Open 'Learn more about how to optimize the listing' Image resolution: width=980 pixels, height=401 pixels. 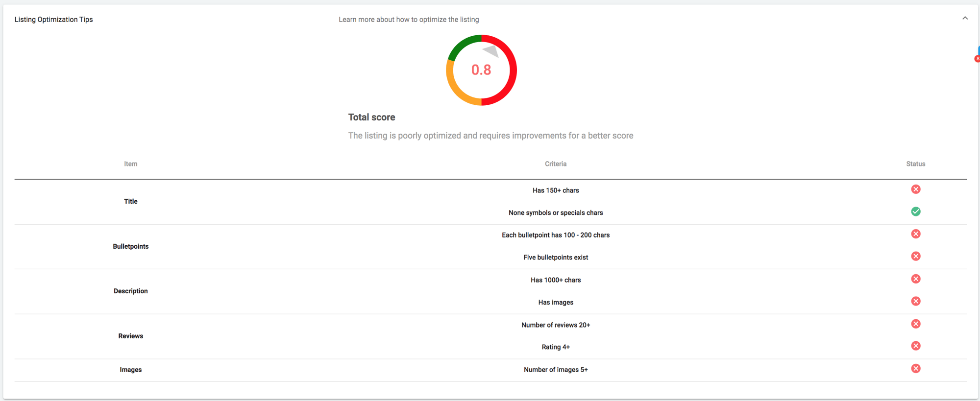pos(409,20)
